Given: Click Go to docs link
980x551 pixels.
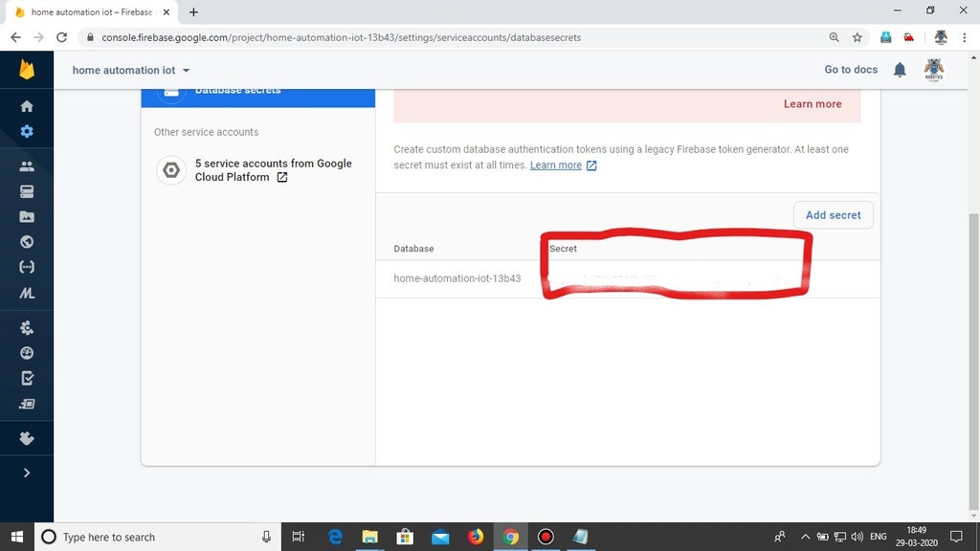Looking at the screenshot, I should [851, 69].
